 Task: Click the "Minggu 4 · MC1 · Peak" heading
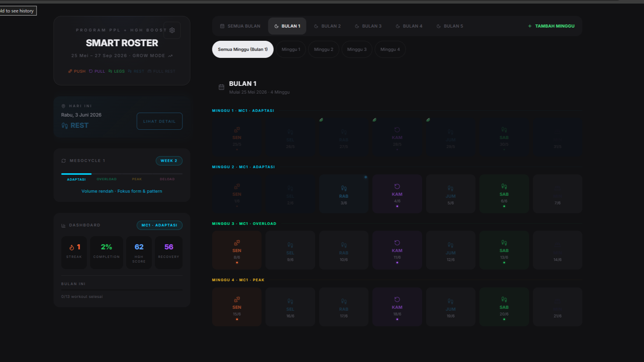[238, 280]
